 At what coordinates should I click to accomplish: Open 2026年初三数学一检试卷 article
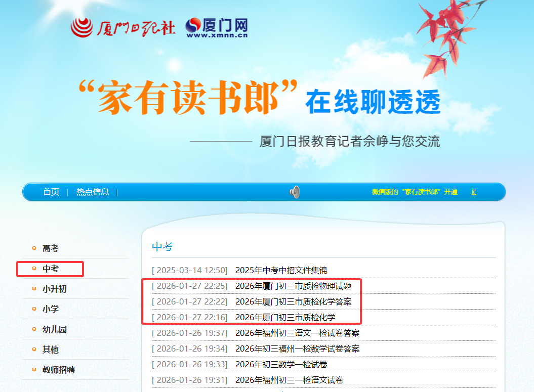point(281,365)
